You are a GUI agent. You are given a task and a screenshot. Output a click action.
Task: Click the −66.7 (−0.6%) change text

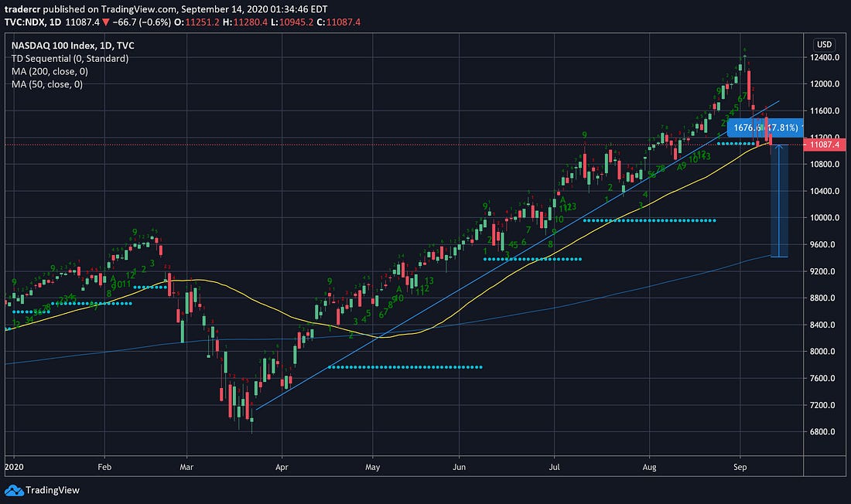(x=142, y=22)
